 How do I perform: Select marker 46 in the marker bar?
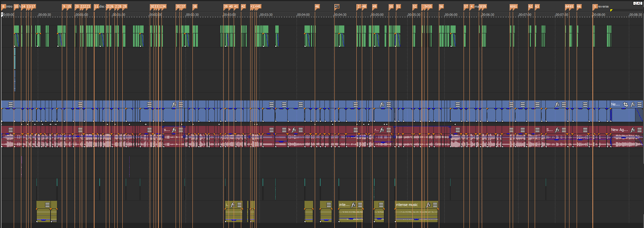pyautogui.click(x=317, y=7)
